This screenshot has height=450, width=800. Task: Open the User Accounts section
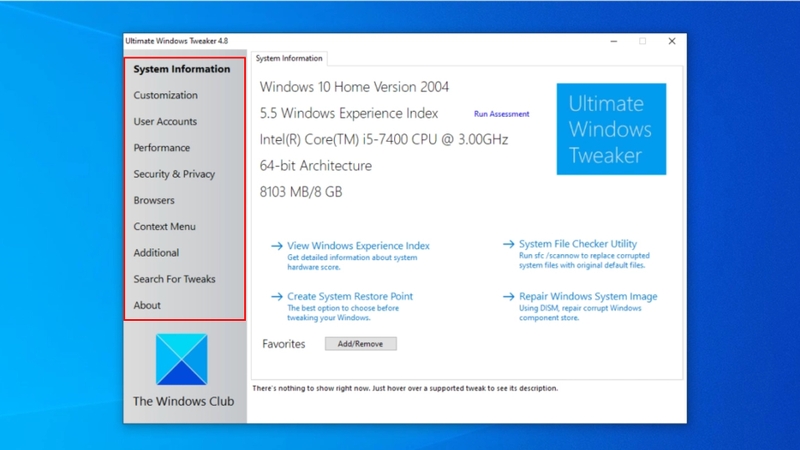click(x=165, y=121)
